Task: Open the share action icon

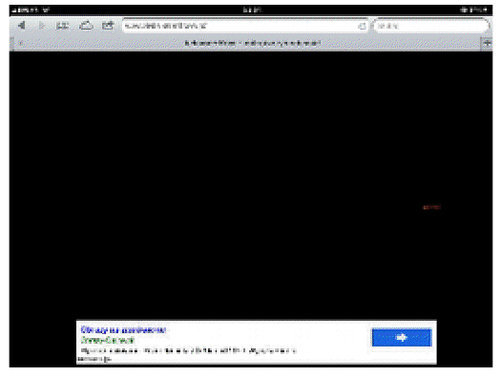Action: (108, 25)
